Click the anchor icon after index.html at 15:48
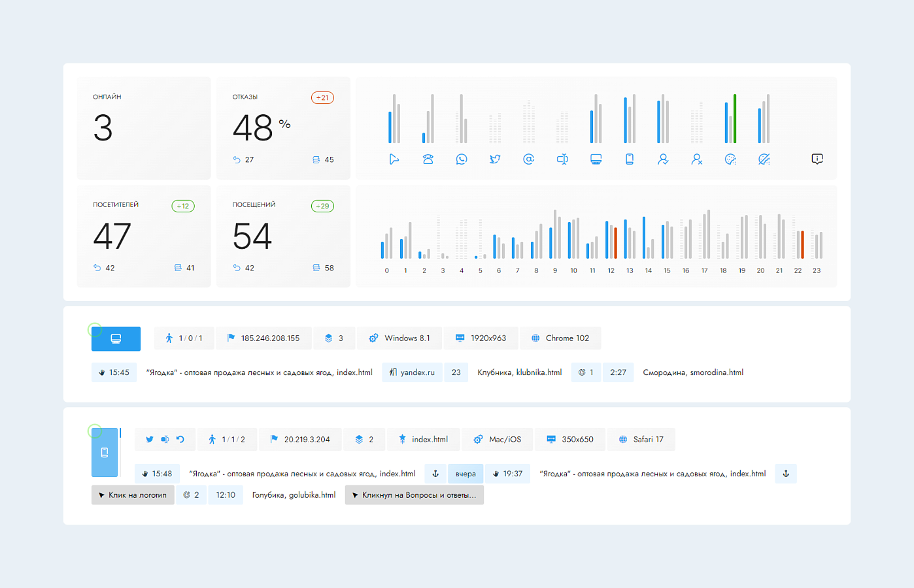The image size is (914, 588). [x=436, y=474]
